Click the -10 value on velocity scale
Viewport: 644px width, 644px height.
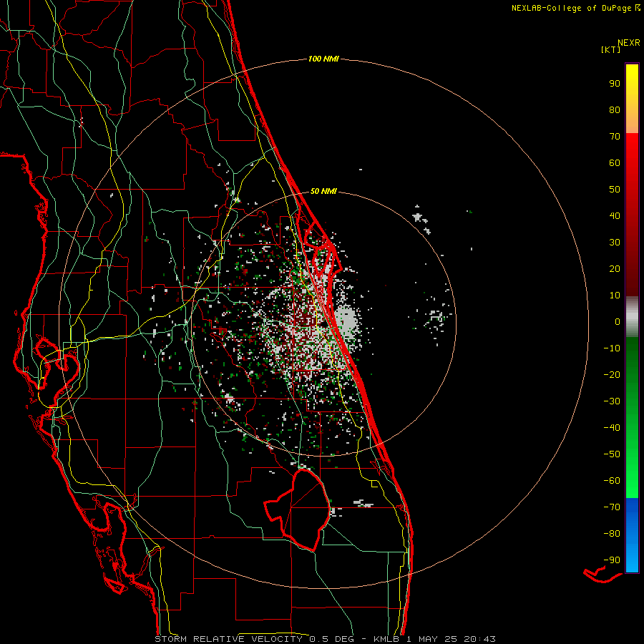click(612, 348)
